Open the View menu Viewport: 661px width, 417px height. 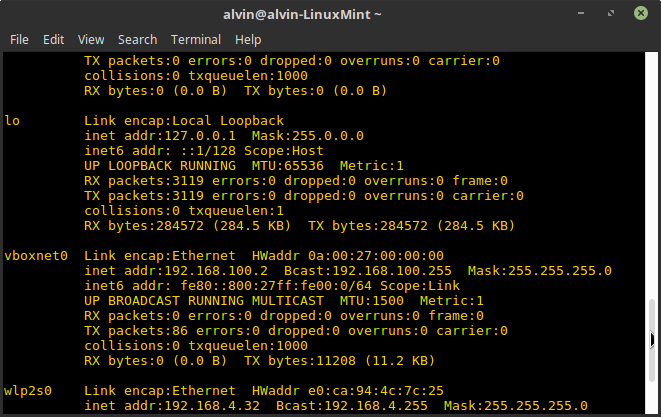[x=91, y=40]
